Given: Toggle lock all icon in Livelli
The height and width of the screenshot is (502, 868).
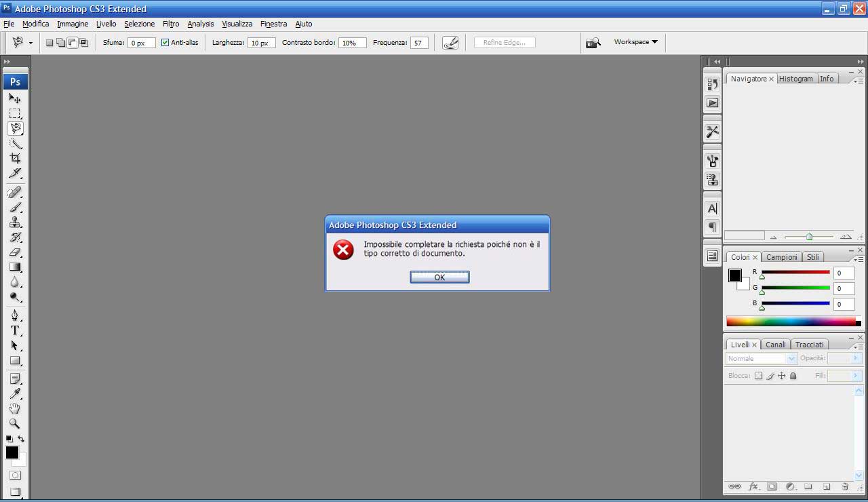Looking at the screenshot, I should point(793,375).
